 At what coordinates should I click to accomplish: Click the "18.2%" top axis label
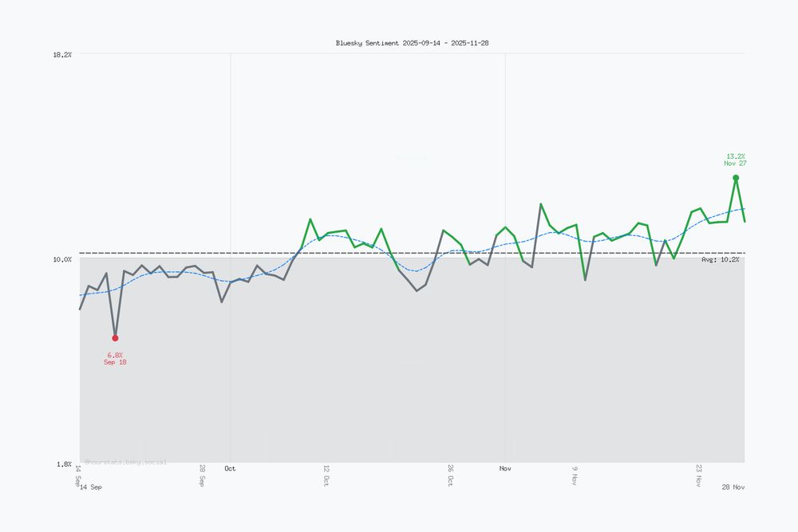(63, 56)
